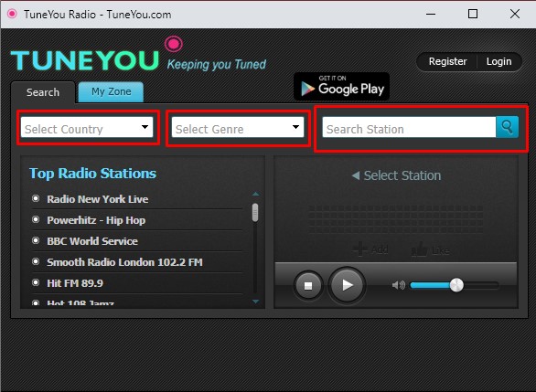Click the Radio New York Live station name

click(98, 199)
